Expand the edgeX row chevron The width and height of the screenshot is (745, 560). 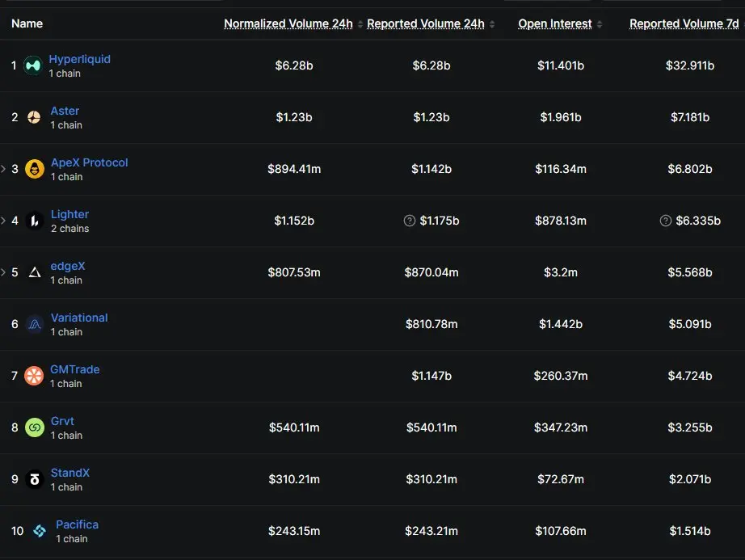coord(3,272)
